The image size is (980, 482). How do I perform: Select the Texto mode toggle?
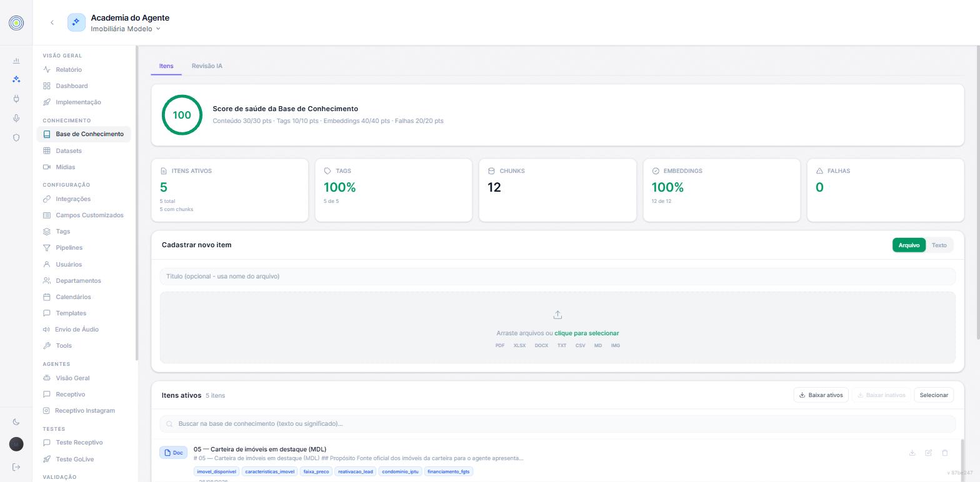point(939,245)
